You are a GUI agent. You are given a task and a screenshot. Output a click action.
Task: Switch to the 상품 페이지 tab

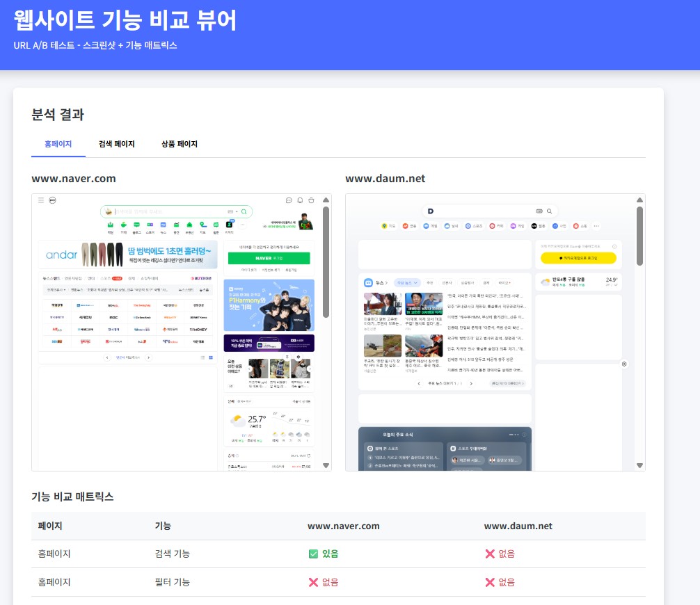click(178, 144)
